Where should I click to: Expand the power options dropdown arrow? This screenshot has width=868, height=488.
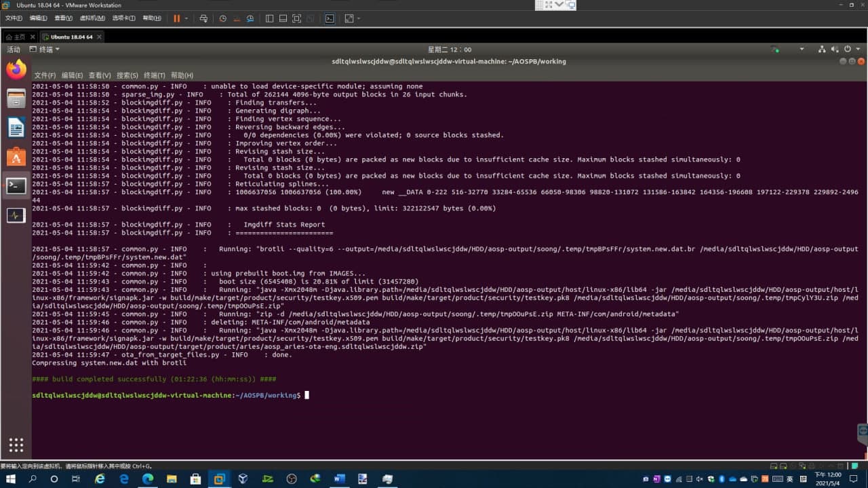coord(187,18)
